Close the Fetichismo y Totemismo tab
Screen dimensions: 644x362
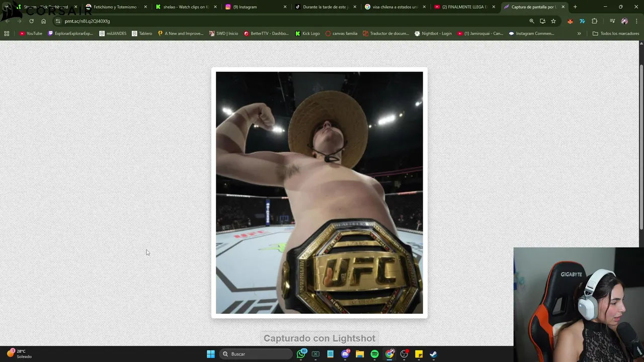(x=146, y=7)
